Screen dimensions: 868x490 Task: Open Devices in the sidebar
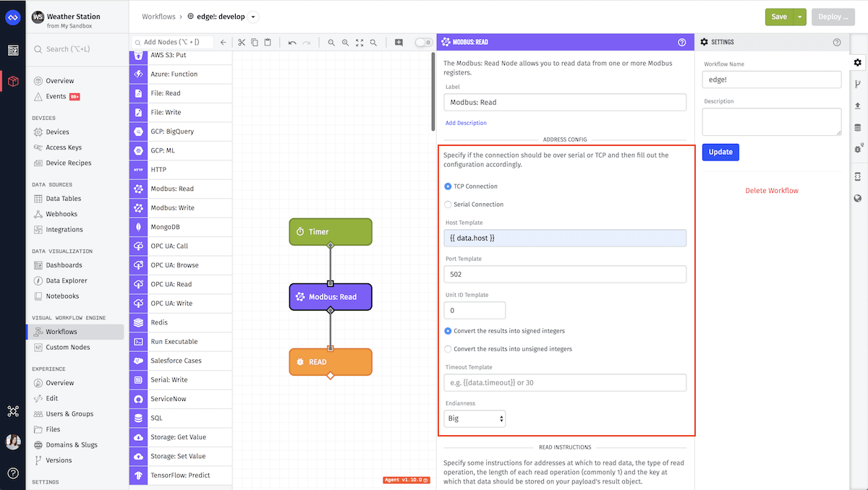tap(57, 132)
